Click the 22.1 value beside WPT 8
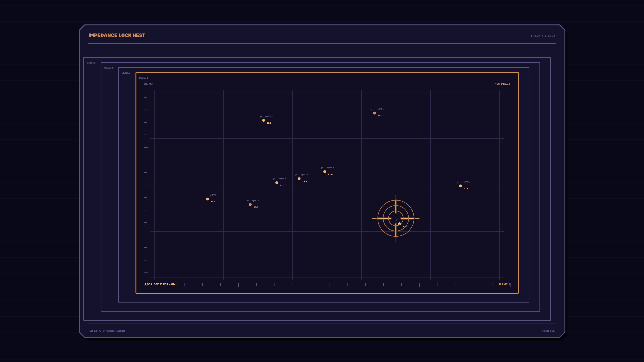This screenshot has width=644, height=362. (282, 186)
